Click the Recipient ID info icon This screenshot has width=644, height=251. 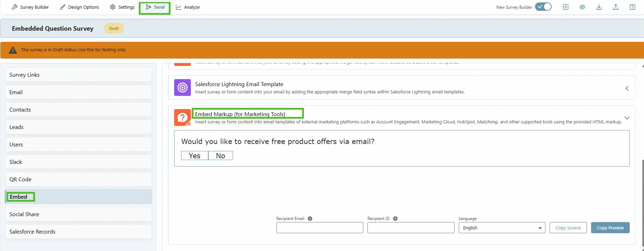[x=395, y=219]
